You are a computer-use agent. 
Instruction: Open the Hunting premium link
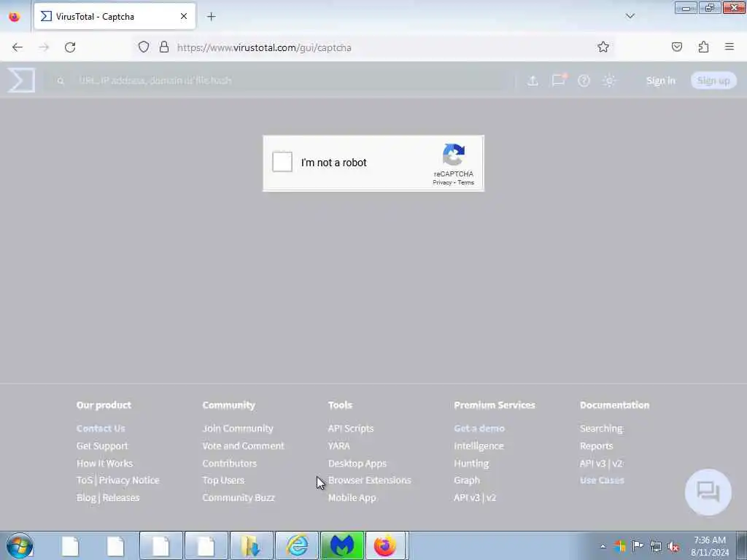pos(471,463)
